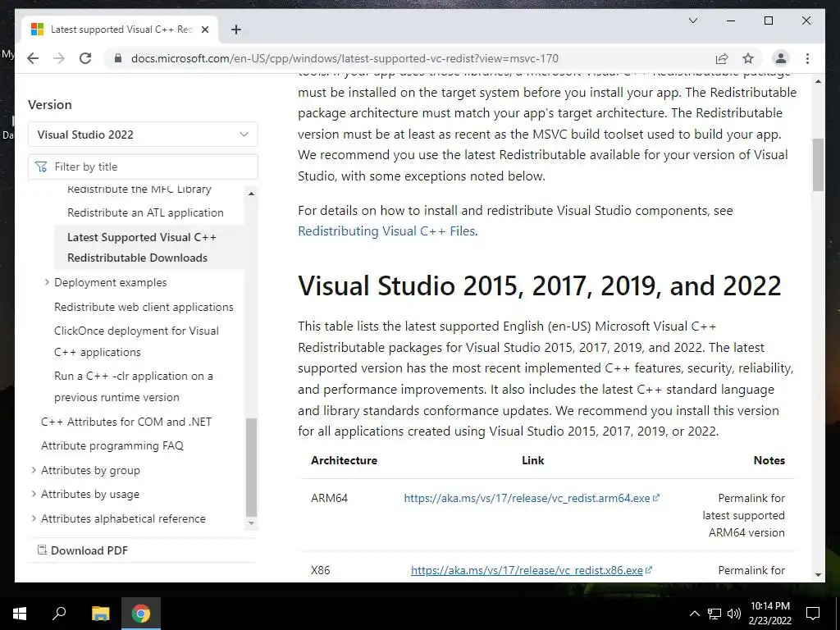Open the Visual Studio 2022 version dropdown
The image size is (840, 630).
(143, 135)
